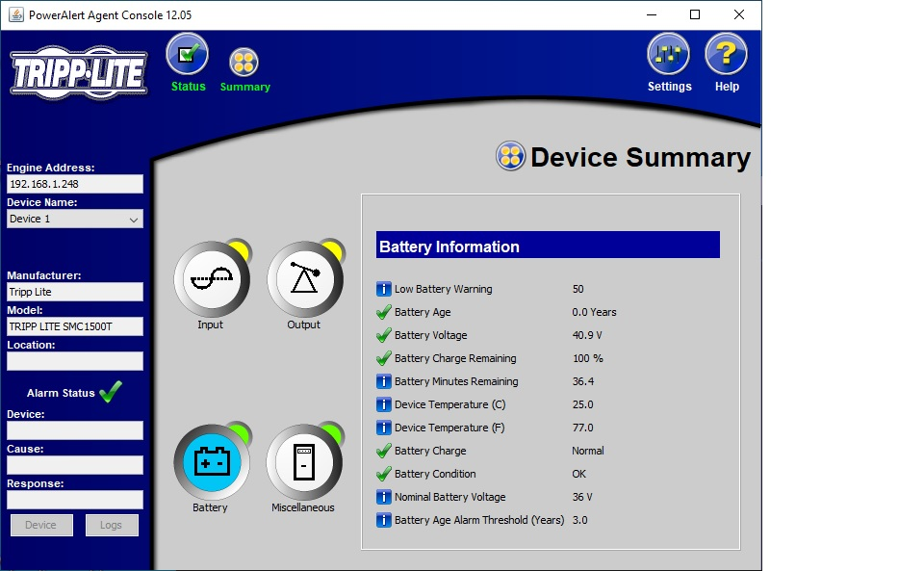The width and height of the screenshot is (924, 571).
Task: Click the Battery Minutes Remaining label
Action: tap(456, 382)
